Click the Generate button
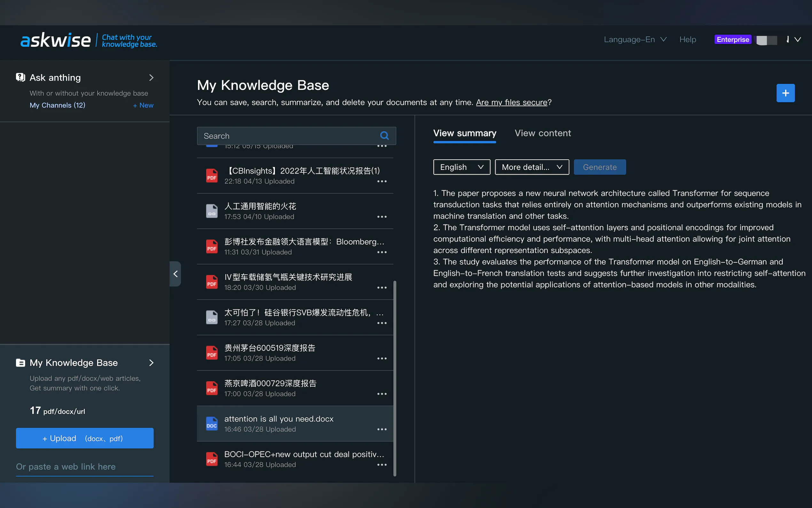Screen dimensions: 812x508 (599, 167)
